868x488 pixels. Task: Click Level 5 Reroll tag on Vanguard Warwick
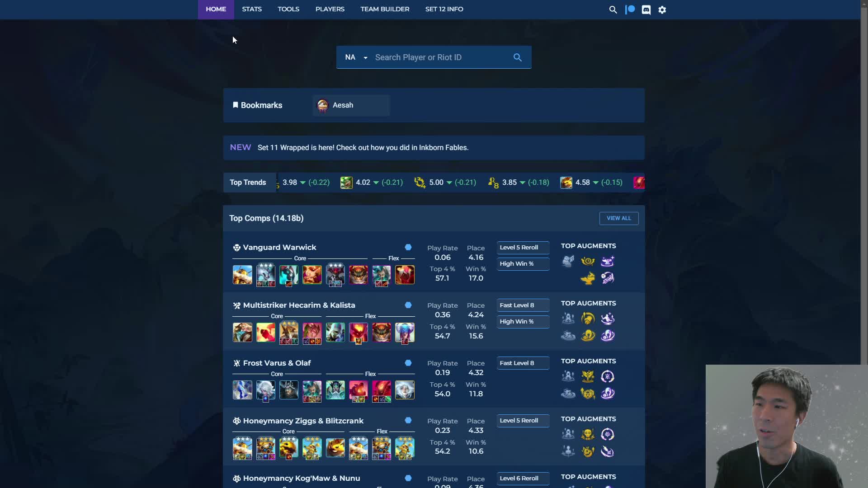523,248
